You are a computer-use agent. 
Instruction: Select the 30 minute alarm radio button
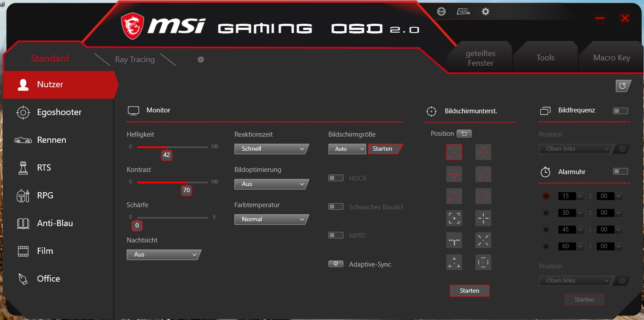click(x=546, y=213)
